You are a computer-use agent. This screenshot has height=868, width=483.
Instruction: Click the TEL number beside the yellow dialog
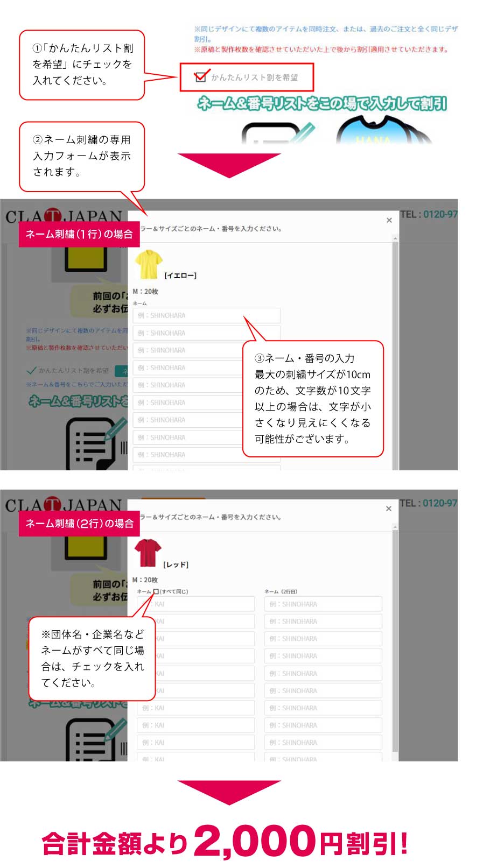(429, 214)
